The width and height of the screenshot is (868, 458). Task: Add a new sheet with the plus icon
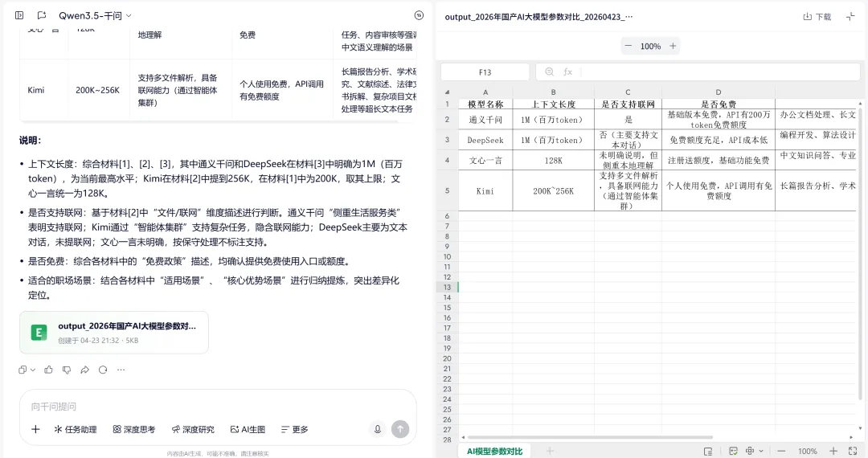click(x=550, y=452)
